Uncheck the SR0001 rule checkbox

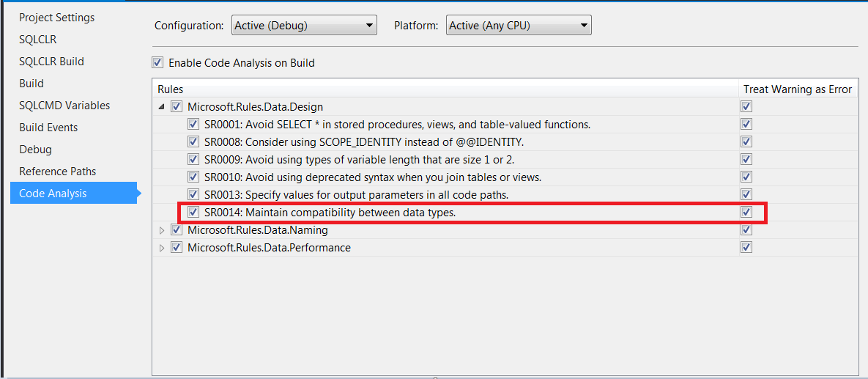pos(193,124)
